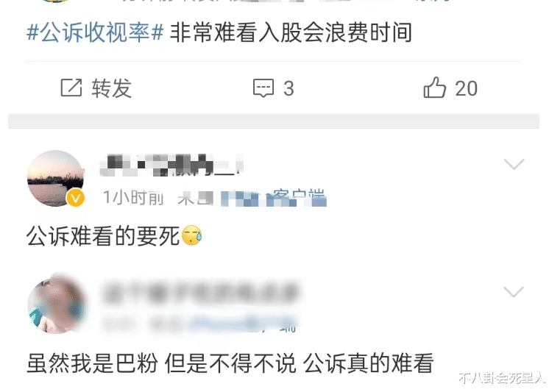Tap the repost square-arrow icon
552x392 pixels.
[71, 88]
